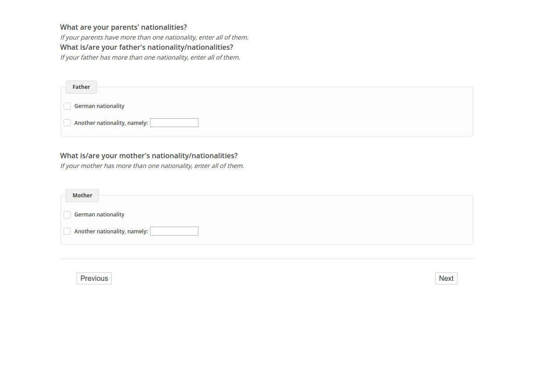Viewport: 534px width, 392px height.
Task: Click the italic hint about mother's nationalities
Action: click(152, 166)
